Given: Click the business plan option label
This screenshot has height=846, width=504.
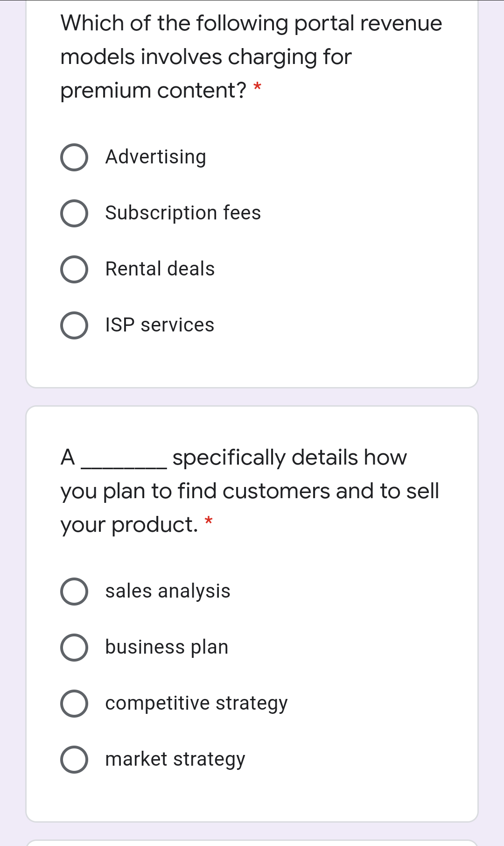Looking at the screenshot, I should click(x=166, y=648).
